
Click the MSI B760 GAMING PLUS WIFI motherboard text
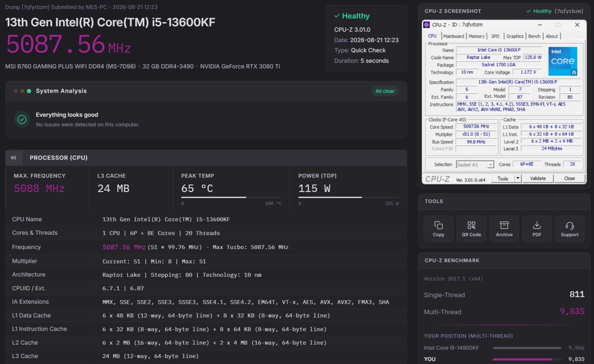tap(71, 66)
